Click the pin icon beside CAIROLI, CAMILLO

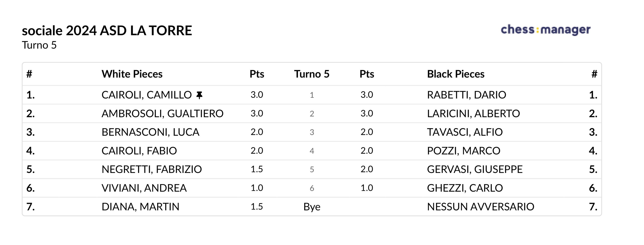click(199, 95)
